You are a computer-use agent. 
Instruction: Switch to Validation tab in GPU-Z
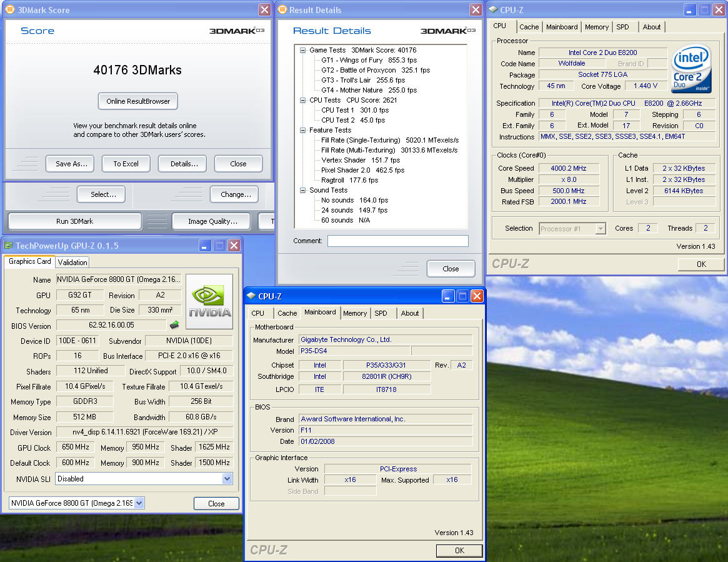[x=72, y=262]
